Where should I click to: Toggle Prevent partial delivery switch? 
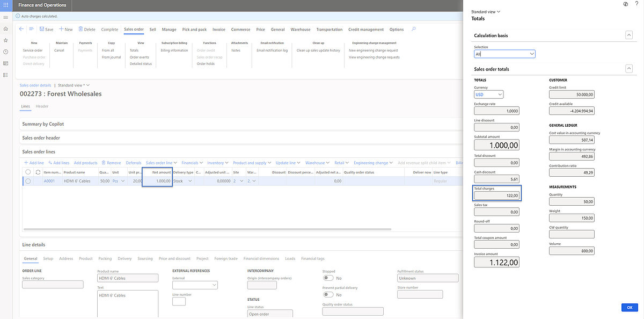(327, 294)
